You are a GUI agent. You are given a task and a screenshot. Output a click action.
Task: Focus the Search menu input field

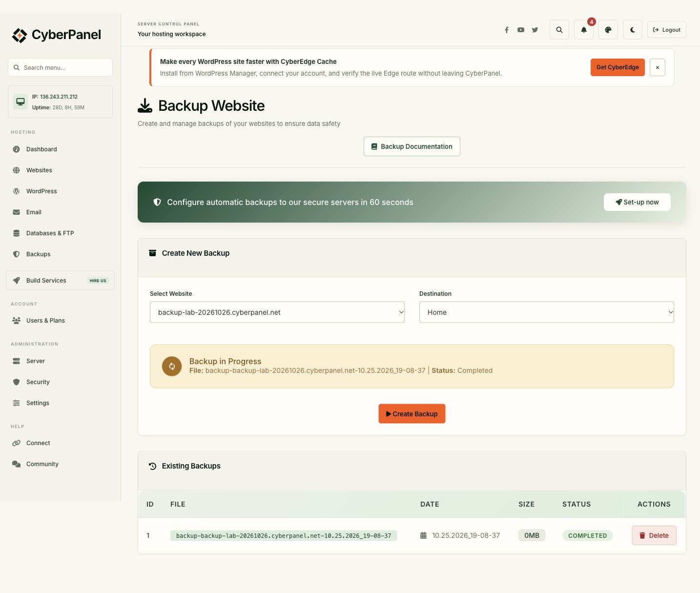pyautogui.click(x=61, y=67)
